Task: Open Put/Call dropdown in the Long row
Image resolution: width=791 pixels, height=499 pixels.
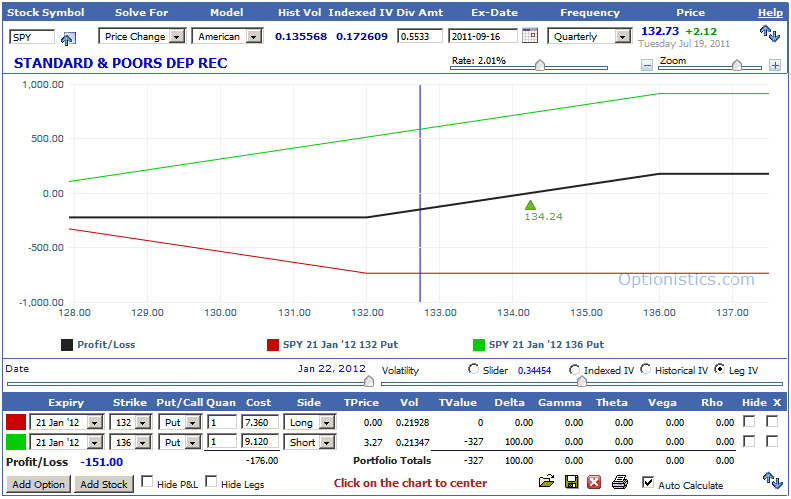Action: point(180,422)
